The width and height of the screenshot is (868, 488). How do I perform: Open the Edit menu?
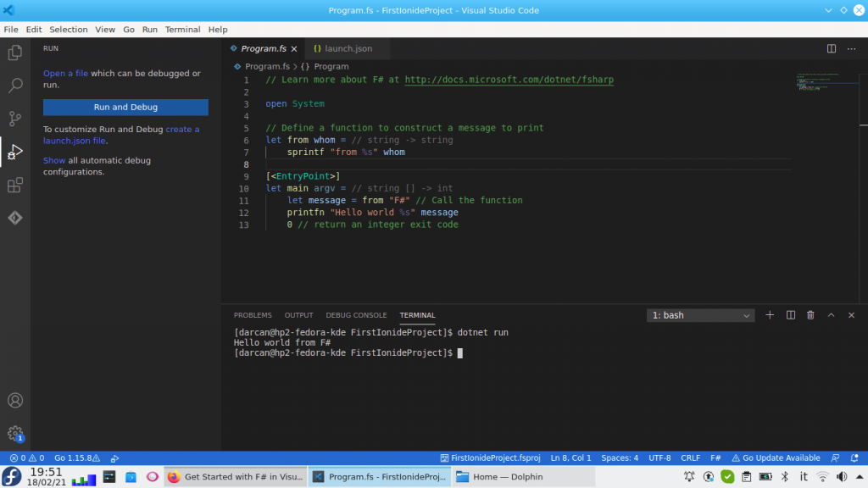coord(34,30)
